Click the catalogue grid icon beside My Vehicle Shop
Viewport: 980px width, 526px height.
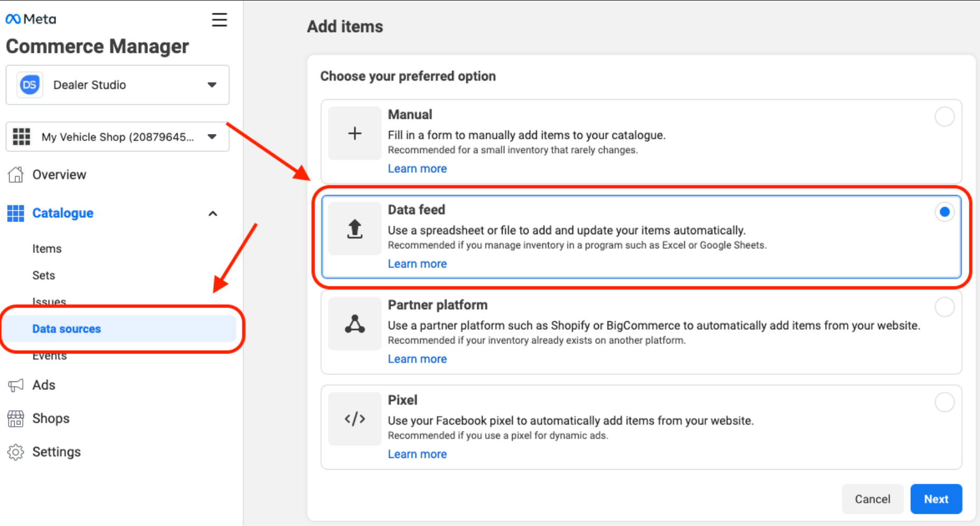coord(21,137)
